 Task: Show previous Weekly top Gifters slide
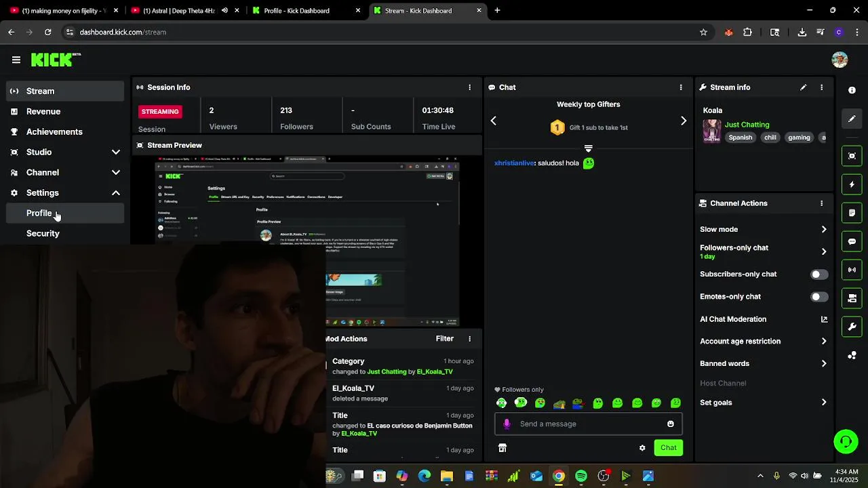coord(493,121)
